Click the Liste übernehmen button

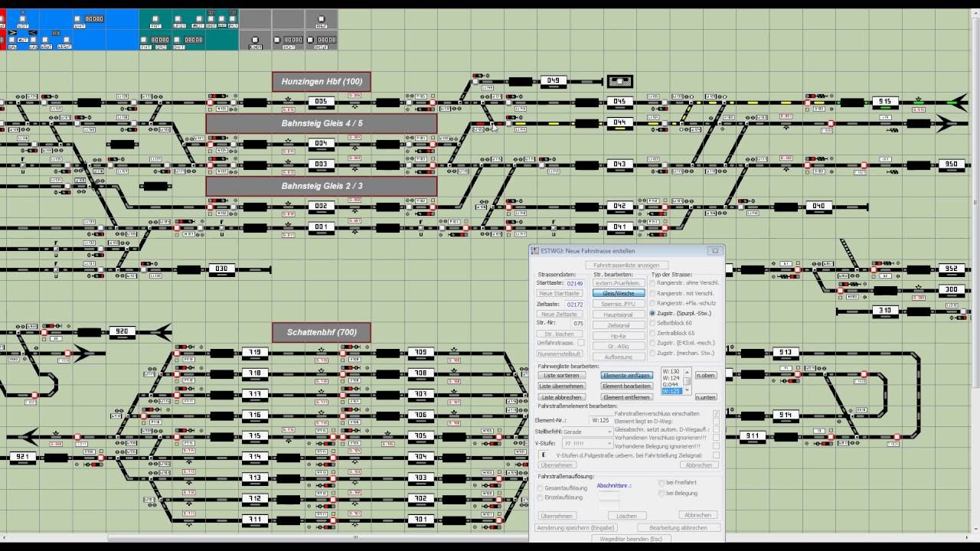(561, 386)
